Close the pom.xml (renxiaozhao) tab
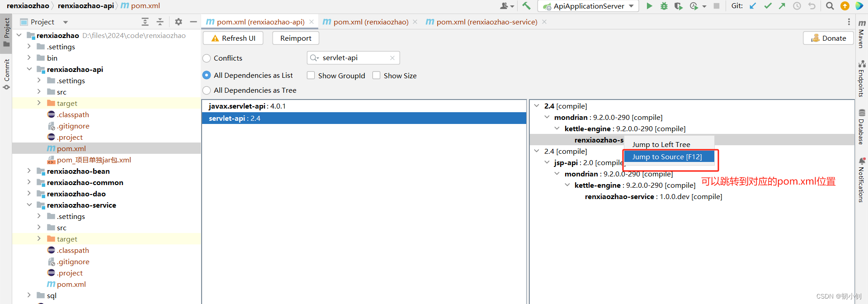This screenshot has width=868, height=304. (x=415, y=22)
